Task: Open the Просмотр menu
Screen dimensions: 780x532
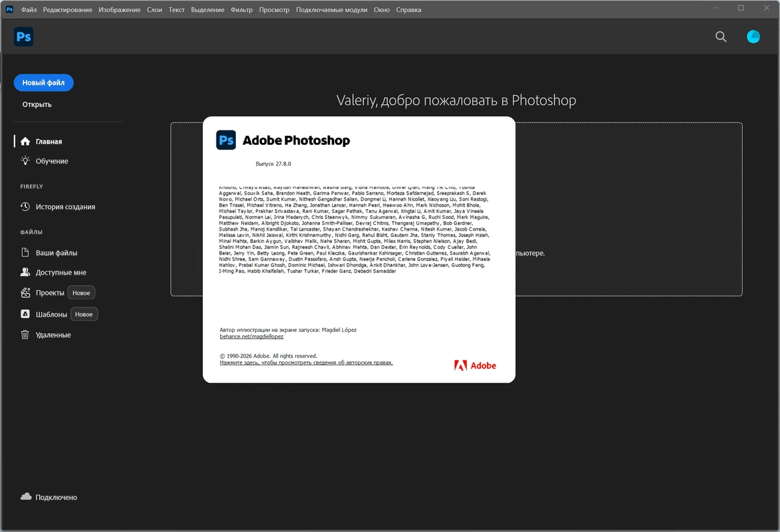Action: tap(274, 10)
